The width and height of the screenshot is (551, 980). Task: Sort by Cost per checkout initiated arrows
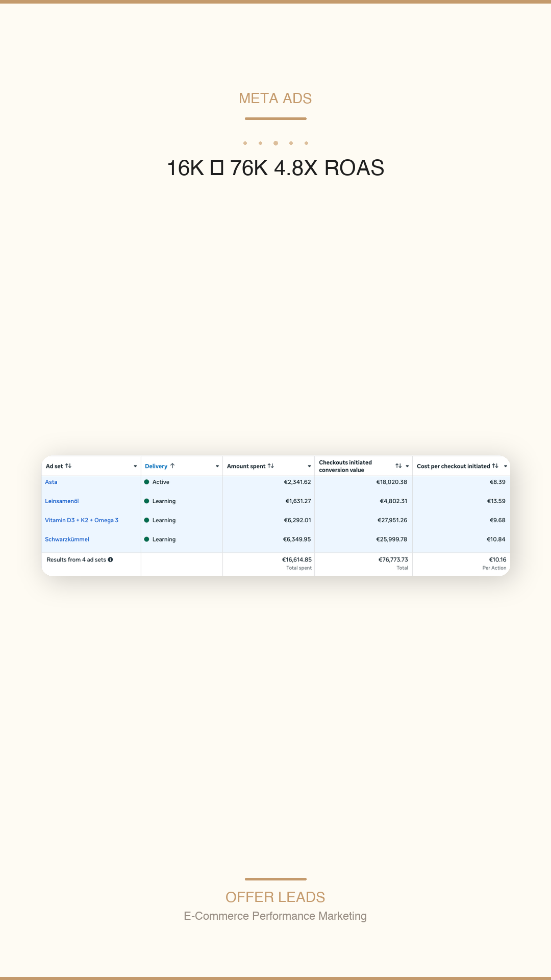click(495, 466)
